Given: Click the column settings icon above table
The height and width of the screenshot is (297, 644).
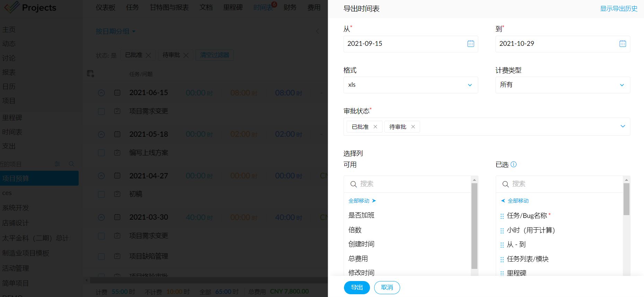Looking at the screenshot, I should pos(90,74).
